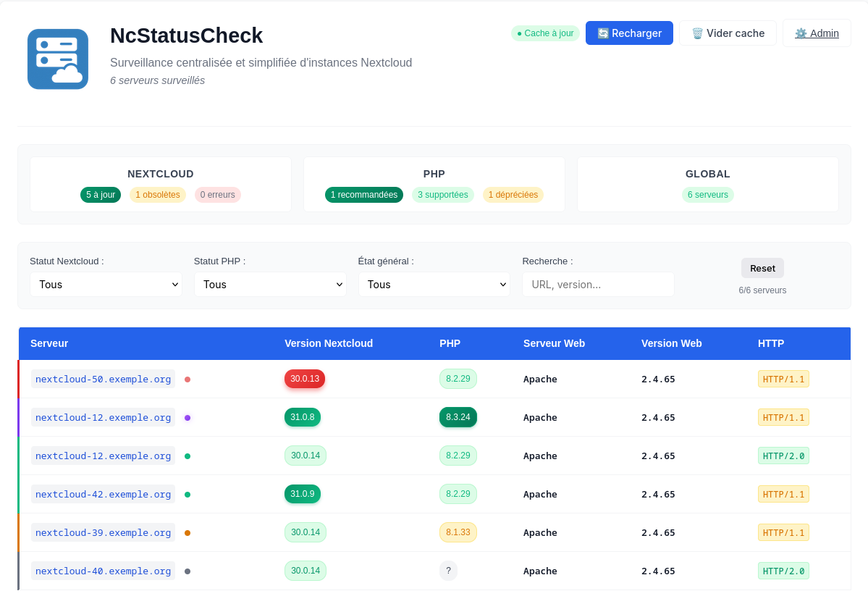Click the '6/6 serveurs' counter text
Image resolution: width=868 pixels, height=604 pixels.
(x=762, y=290)
